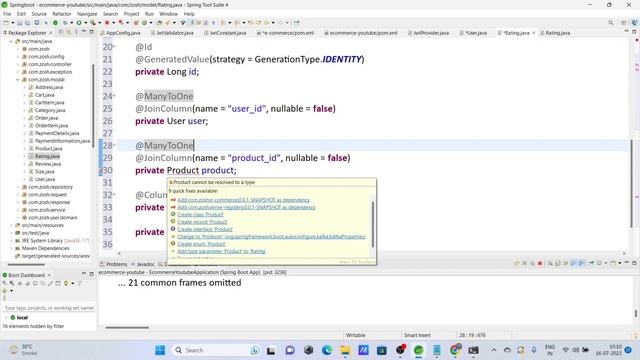
Task: Maximize the editor area
Action: [634, 32]
